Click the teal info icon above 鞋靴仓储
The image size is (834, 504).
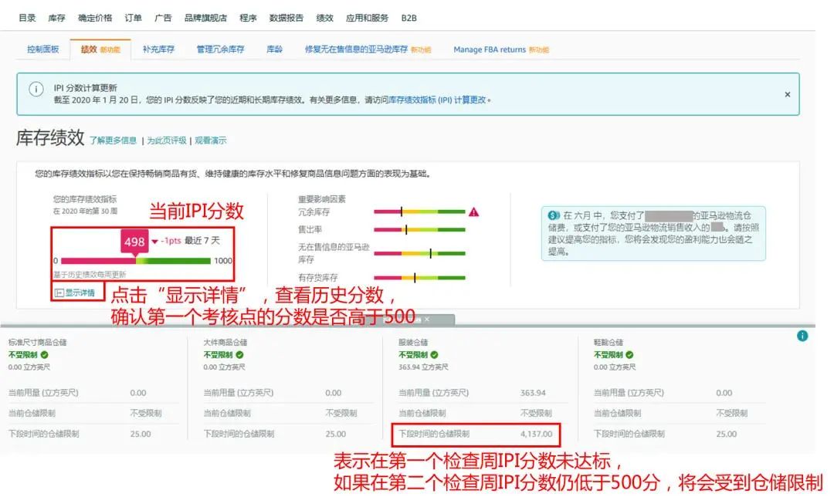(x=802, y=336)
